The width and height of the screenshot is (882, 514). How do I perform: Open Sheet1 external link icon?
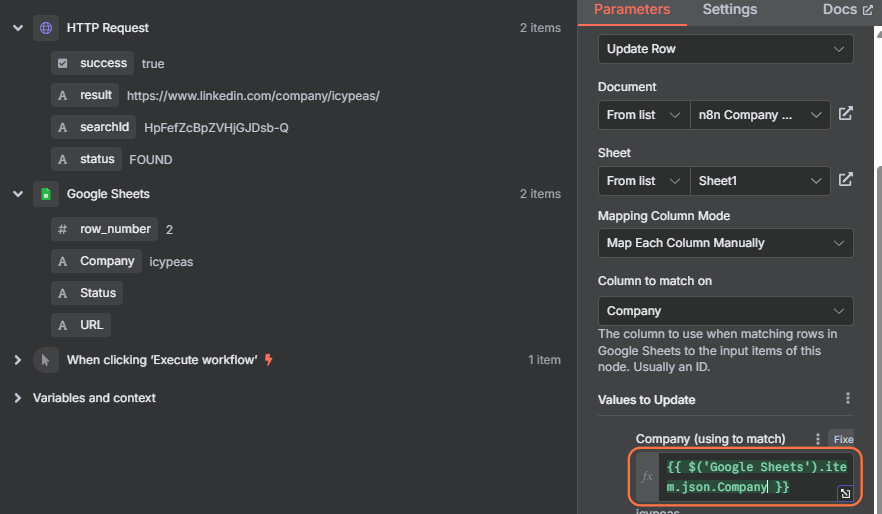click(x=845, y=179)
